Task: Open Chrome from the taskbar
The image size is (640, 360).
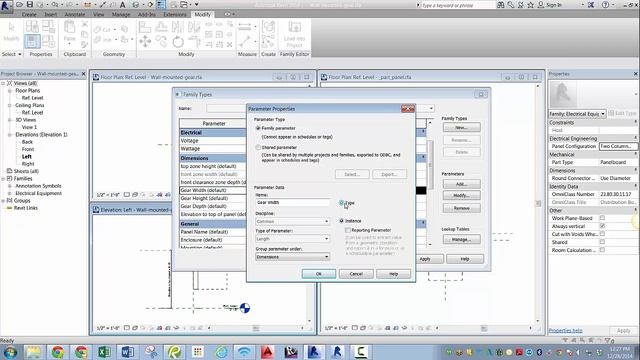Action: click(x=58, y=351)
